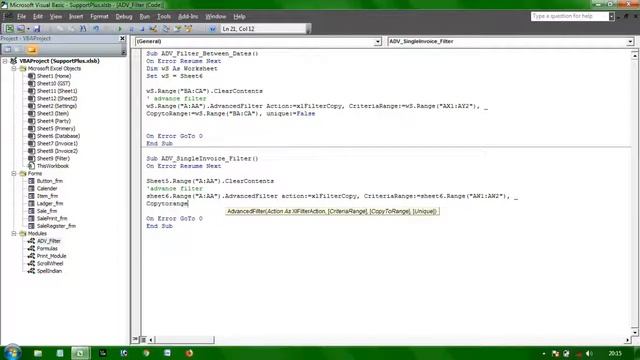This screenshot has width=640, height=360.
Task: Select Calender form in project tree
Action: (47, 189)
